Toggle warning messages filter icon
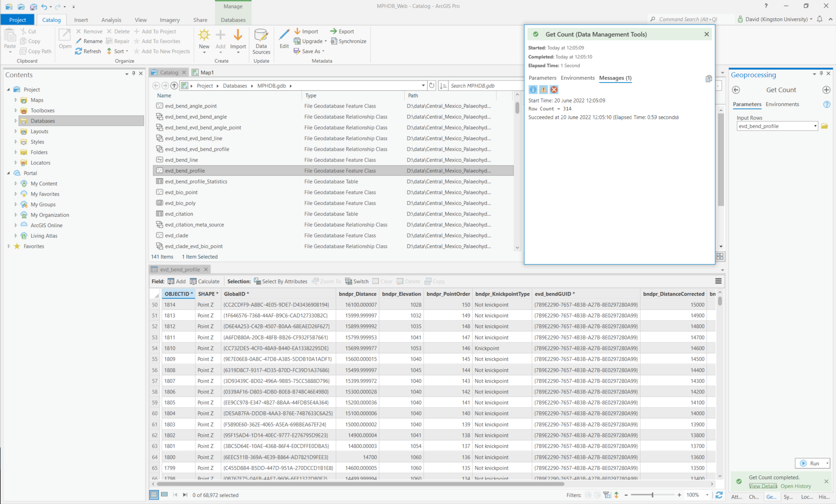This screenshot has width=836, height=504. 544,90
